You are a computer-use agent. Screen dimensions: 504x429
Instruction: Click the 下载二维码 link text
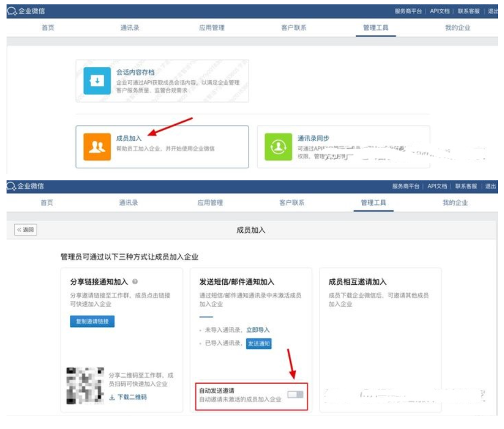coord(132,397)
